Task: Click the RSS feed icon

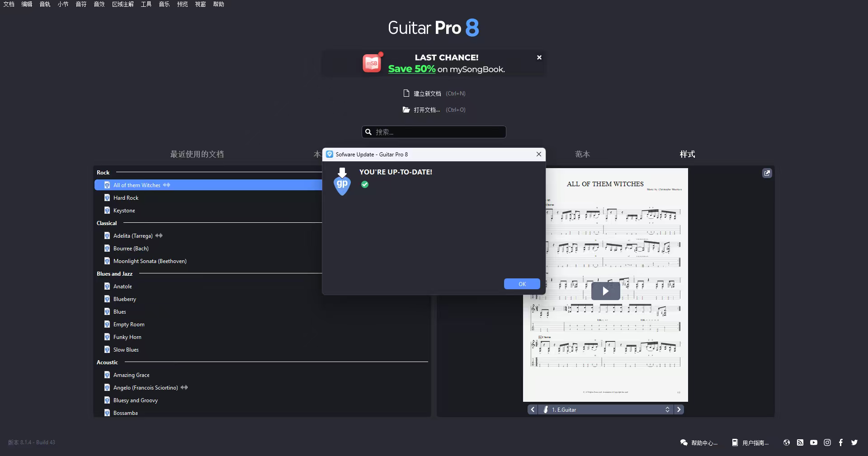Action: click(800, 442)
